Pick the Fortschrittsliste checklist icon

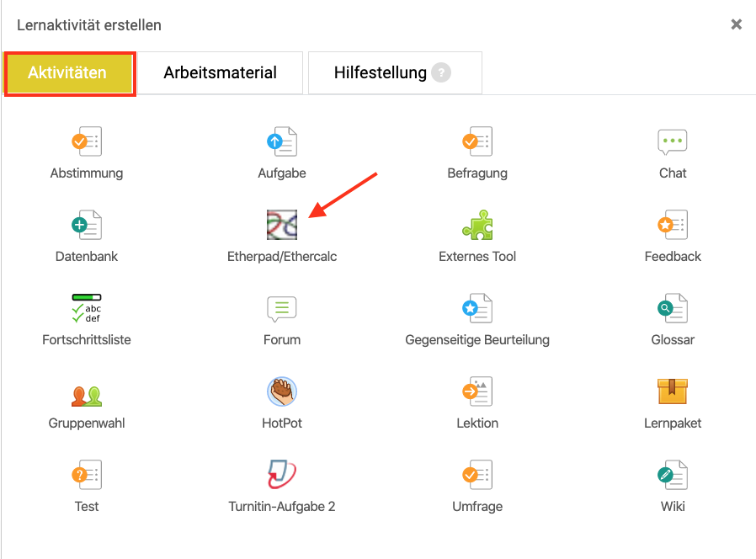tap(86, 309)
